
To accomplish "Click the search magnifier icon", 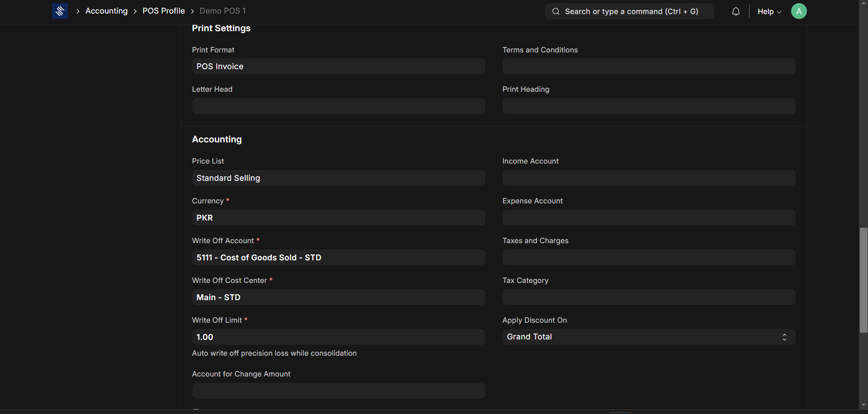I will click(x=555, y=11).
